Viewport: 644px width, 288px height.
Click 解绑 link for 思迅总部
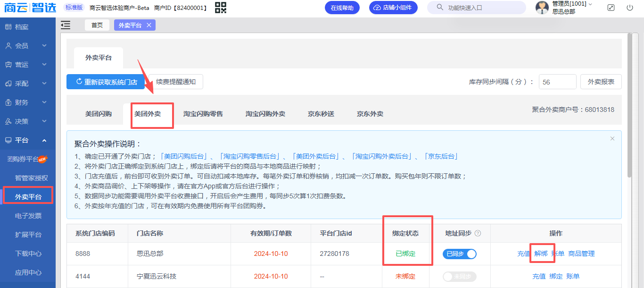[541, 254]
